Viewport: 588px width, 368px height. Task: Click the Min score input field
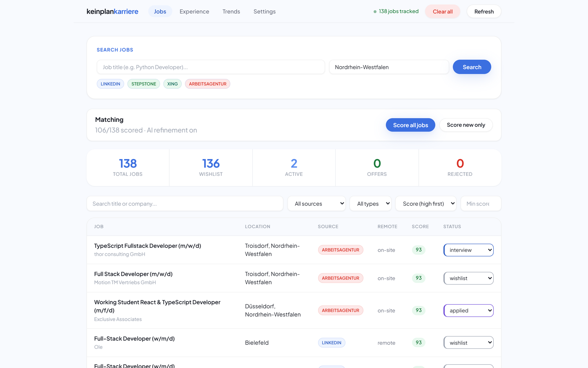click(x=481, y=204)
